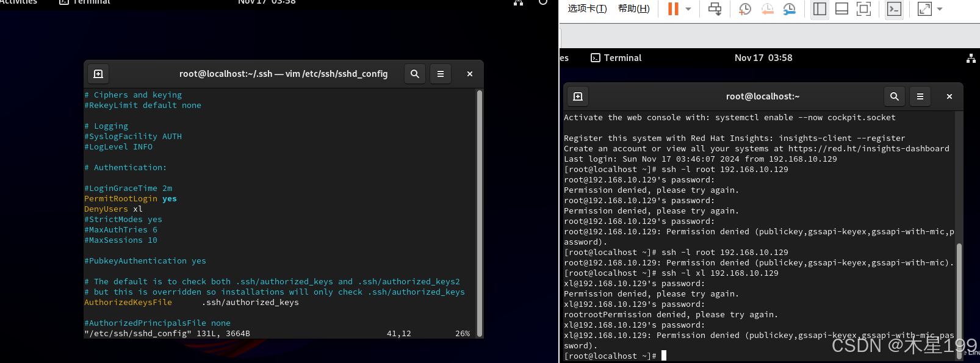Open a new tab in the vim sshd_config terminal

[x=98, y=74]
